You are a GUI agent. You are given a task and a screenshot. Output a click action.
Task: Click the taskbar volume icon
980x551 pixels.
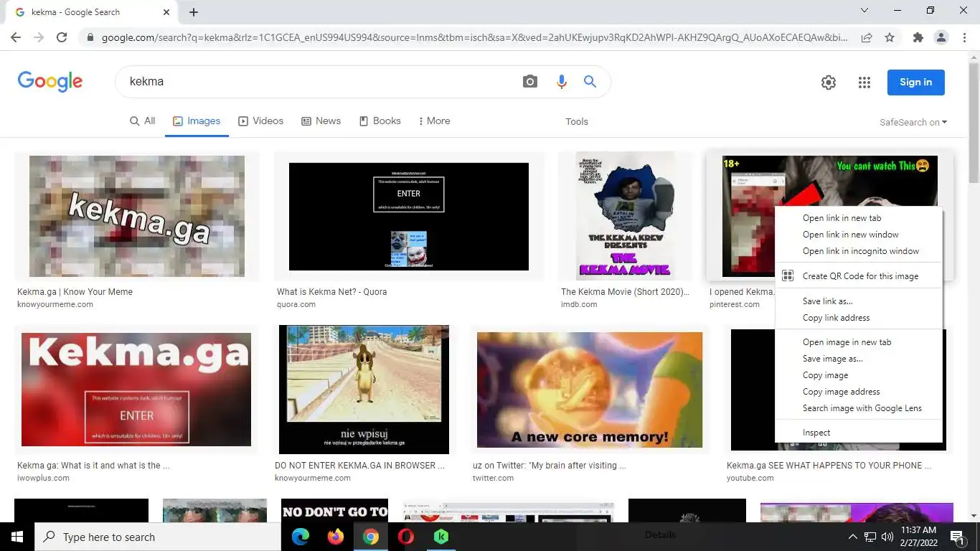887,537
